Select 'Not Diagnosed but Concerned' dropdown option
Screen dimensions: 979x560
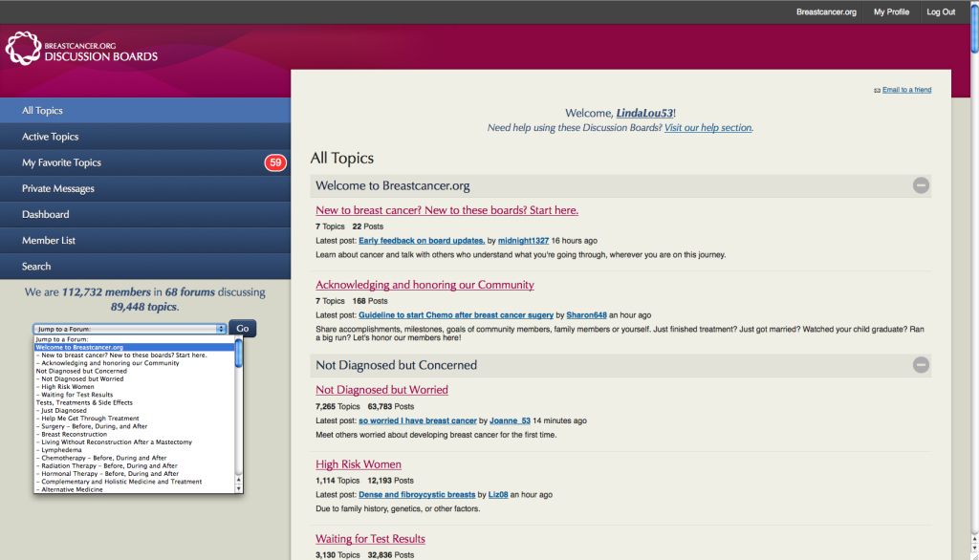point(134,371)
